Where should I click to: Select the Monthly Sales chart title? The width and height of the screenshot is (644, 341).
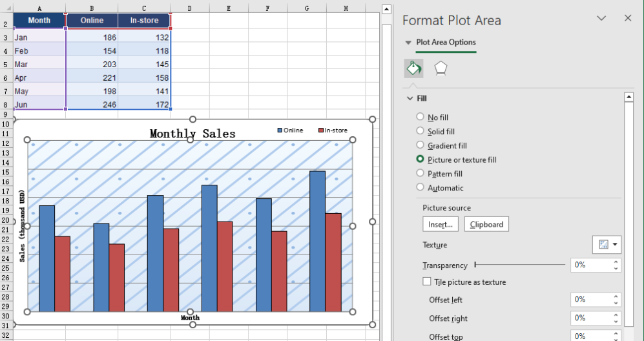point(192,134)
